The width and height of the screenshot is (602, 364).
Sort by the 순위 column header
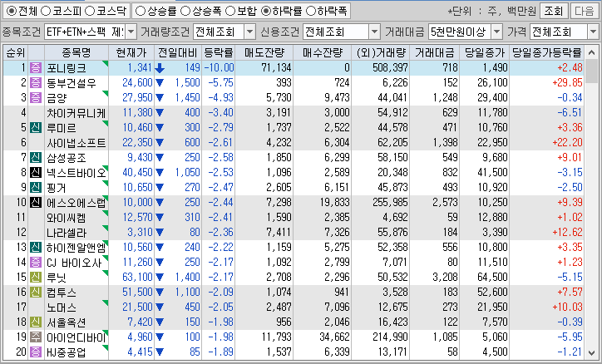pyautogui.click(x=15, y=52)
